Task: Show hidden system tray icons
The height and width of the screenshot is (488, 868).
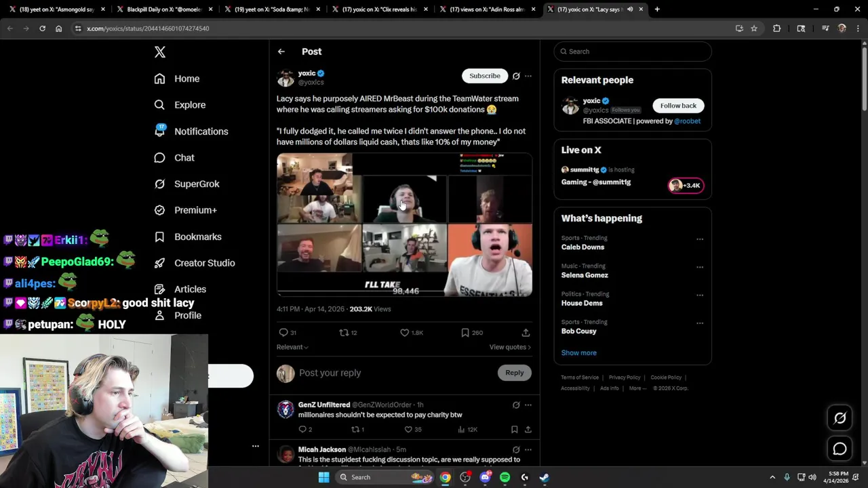Action: [x=772, y=477]
